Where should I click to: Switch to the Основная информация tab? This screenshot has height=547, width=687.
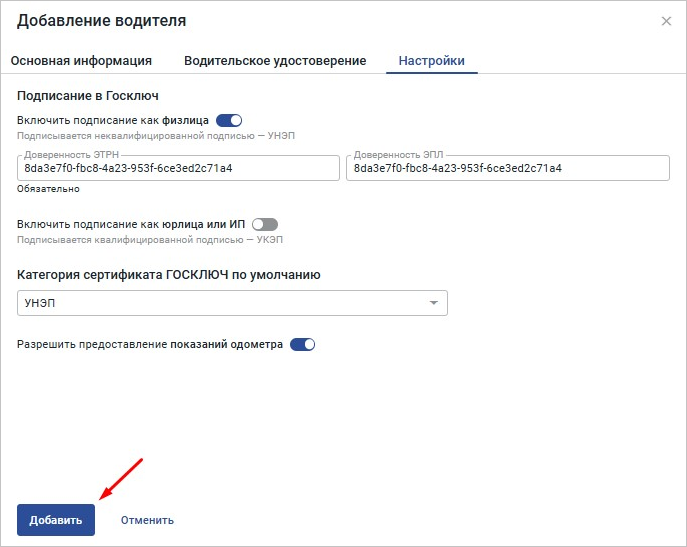pos(81,61)
